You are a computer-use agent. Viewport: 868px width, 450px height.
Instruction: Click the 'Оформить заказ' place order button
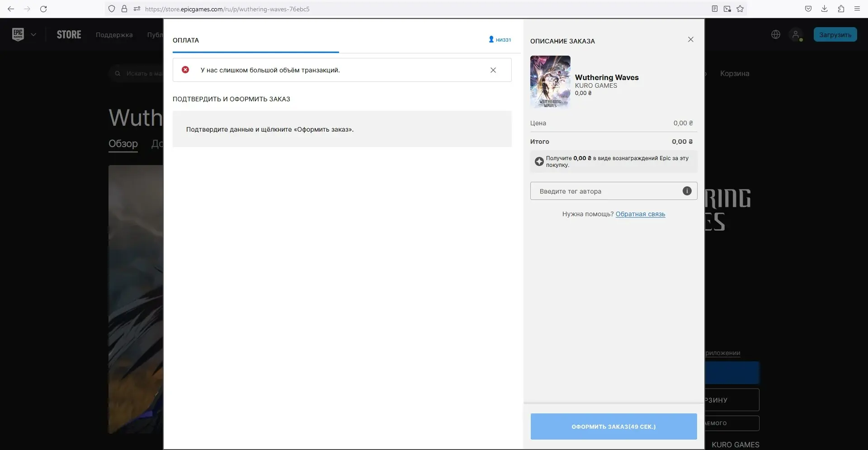(613, 426)
